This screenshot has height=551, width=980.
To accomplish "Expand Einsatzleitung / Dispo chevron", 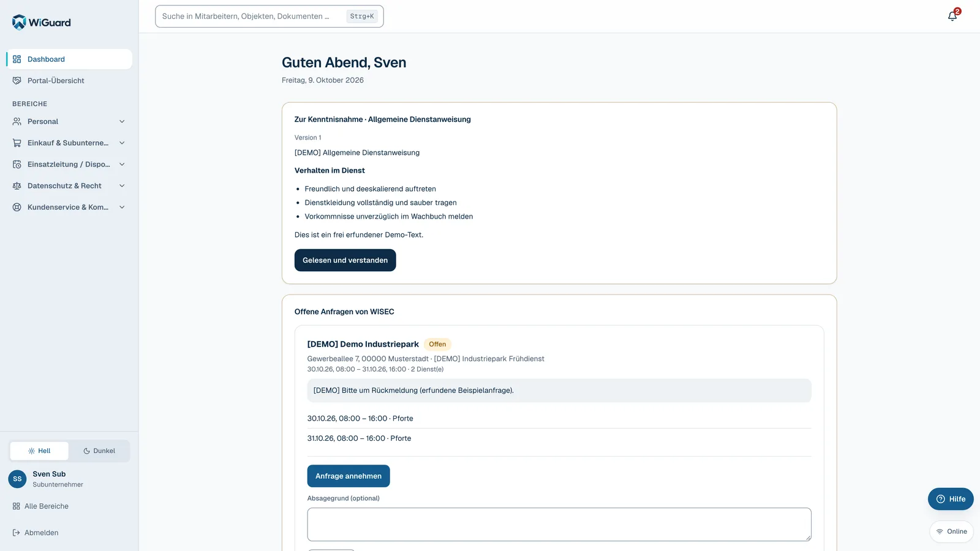I will (x=122, y=165).
